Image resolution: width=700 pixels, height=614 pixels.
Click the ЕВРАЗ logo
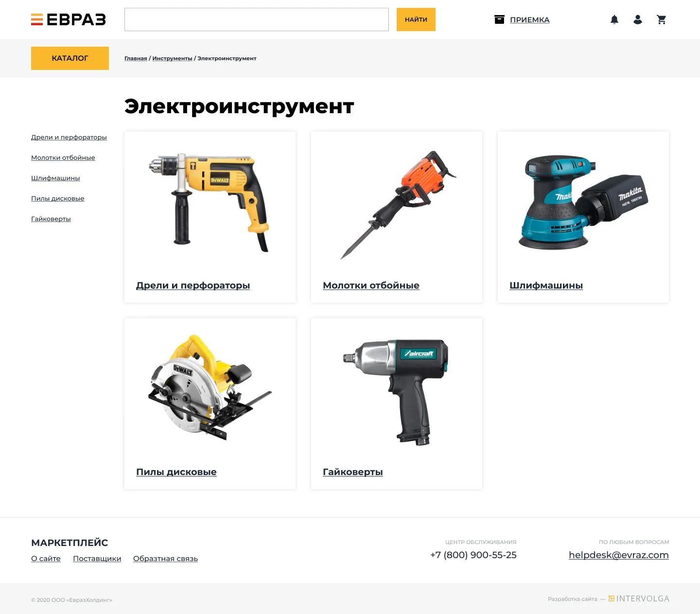(69, 19)
